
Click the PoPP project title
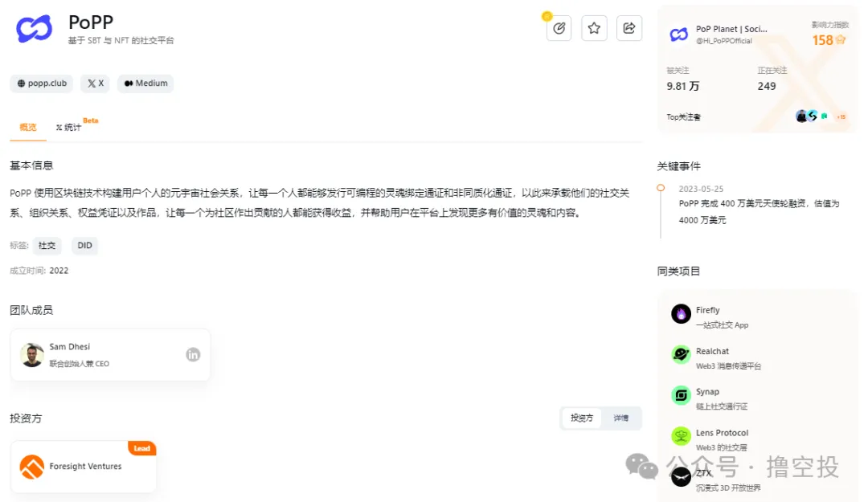91,22
